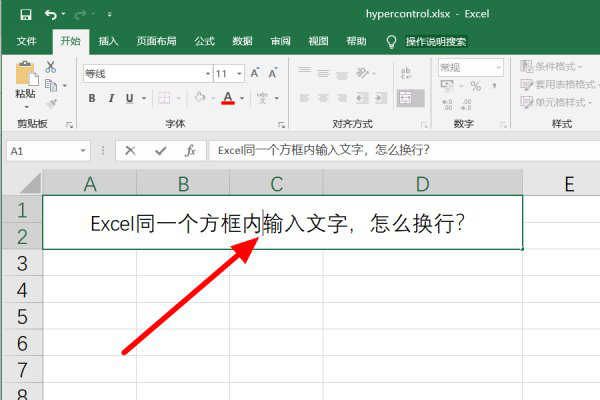Click the 操作说明搜索 search box
Viewport: 600px width, 400px height.
436,41
